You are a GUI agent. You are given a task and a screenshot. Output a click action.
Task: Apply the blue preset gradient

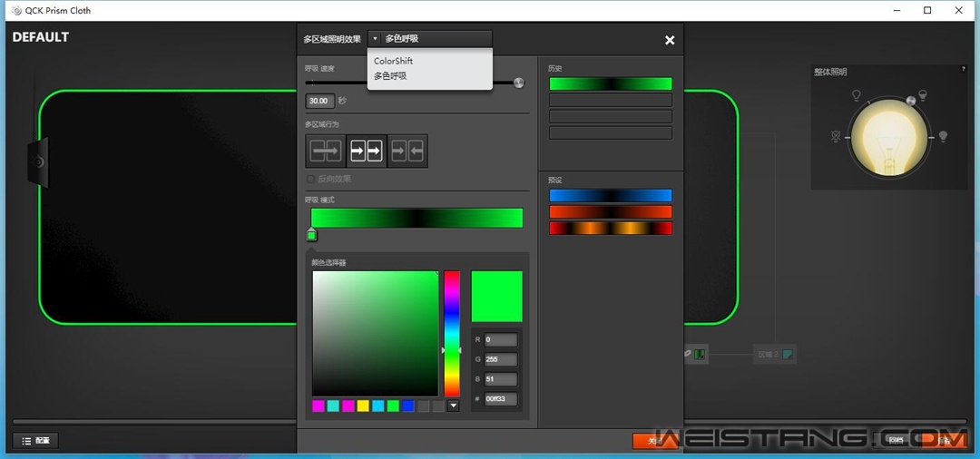coord(611,195)
